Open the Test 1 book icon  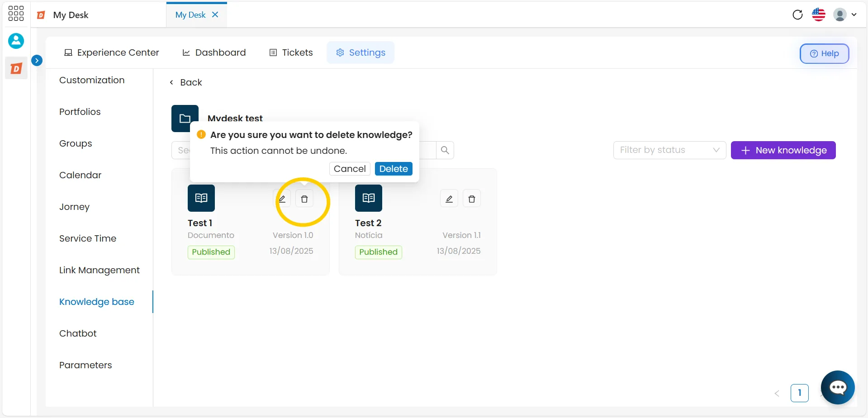coord(201,198)
